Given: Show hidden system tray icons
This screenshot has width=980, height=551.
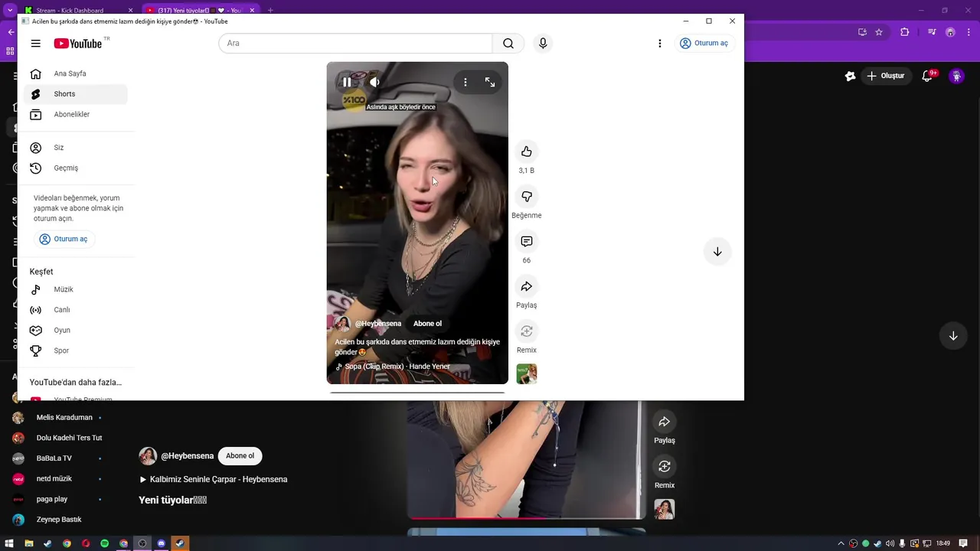Looking at the screenshot, I should click(x=842, y=543).
